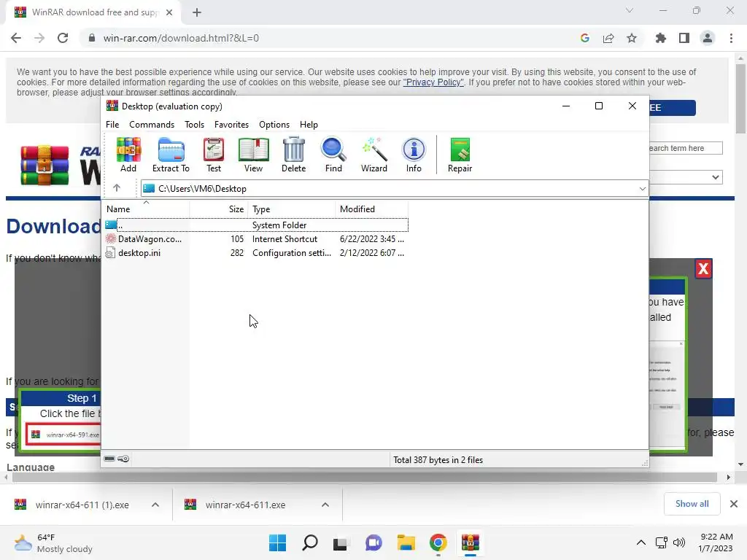
Task: Go up one folder level arrow
Action: [x=117, y=188]
